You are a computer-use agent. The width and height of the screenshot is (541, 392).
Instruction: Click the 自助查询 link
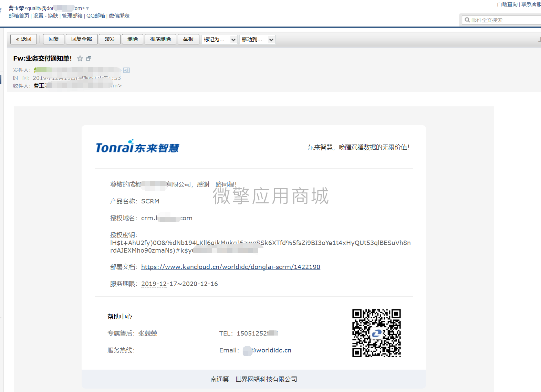click(x=507, y=4)
